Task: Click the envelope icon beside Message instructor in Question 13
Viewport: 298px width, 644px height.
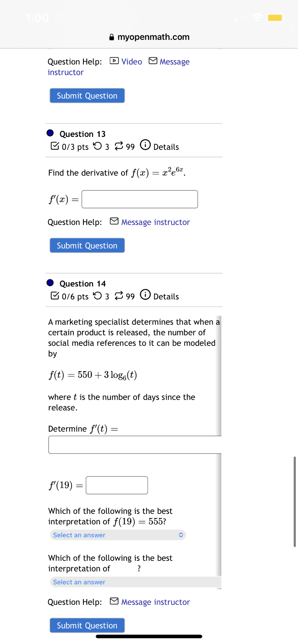Action: pos(114,221)
